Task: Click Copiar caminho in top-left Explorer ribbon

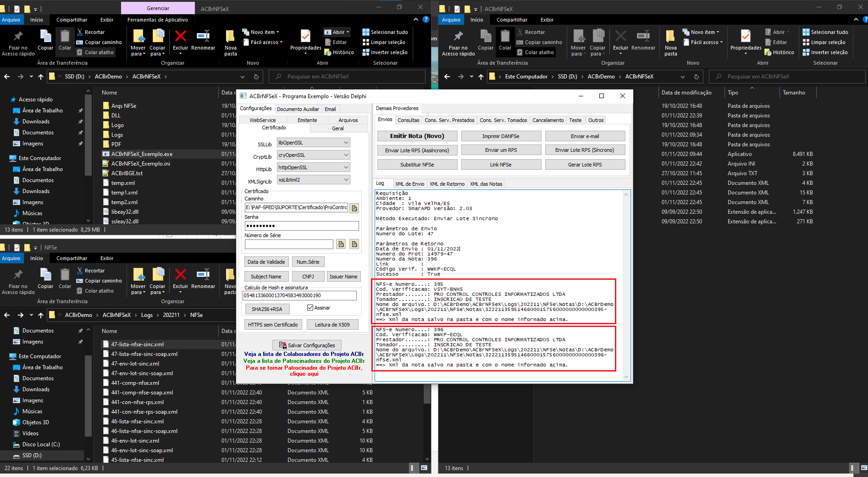Action: 99,42
